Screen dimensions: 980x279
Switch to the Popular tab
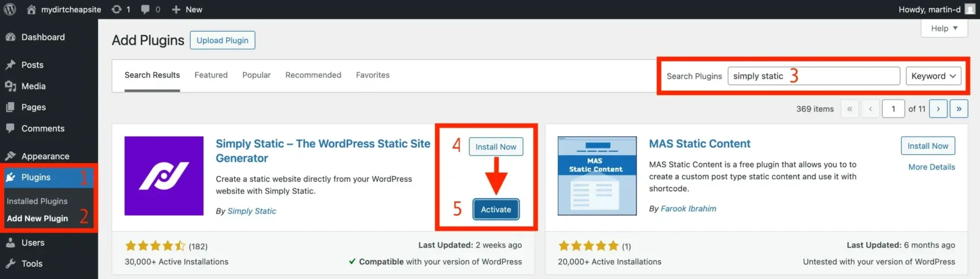[x=256, y=75]
